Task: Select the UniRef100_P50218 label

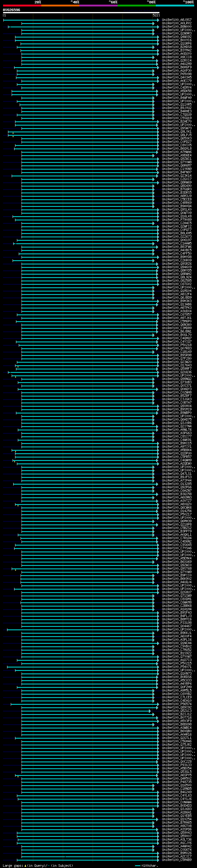Action: [177, 345]
